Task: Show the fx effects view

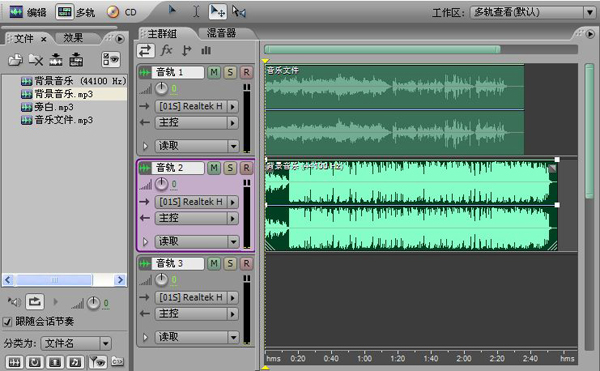Action: [x=166, y=50]
